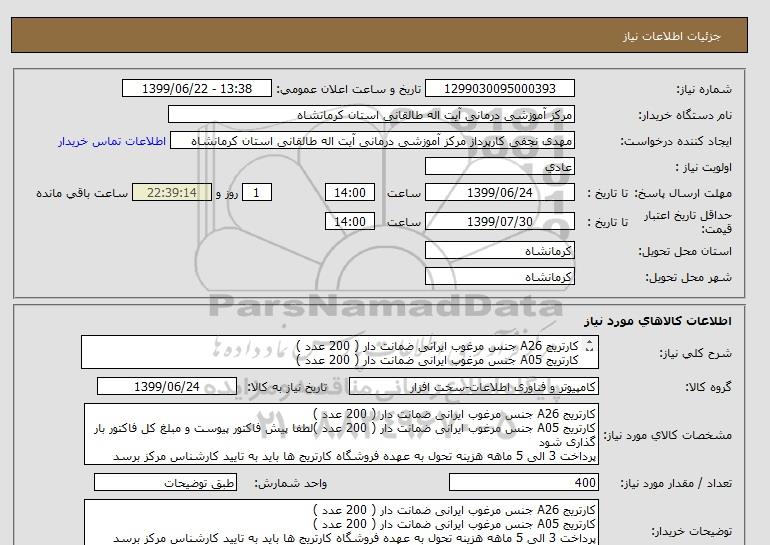Click response deadline date 1399/06/24 field
Screen dimensions: 770x545
499,192
